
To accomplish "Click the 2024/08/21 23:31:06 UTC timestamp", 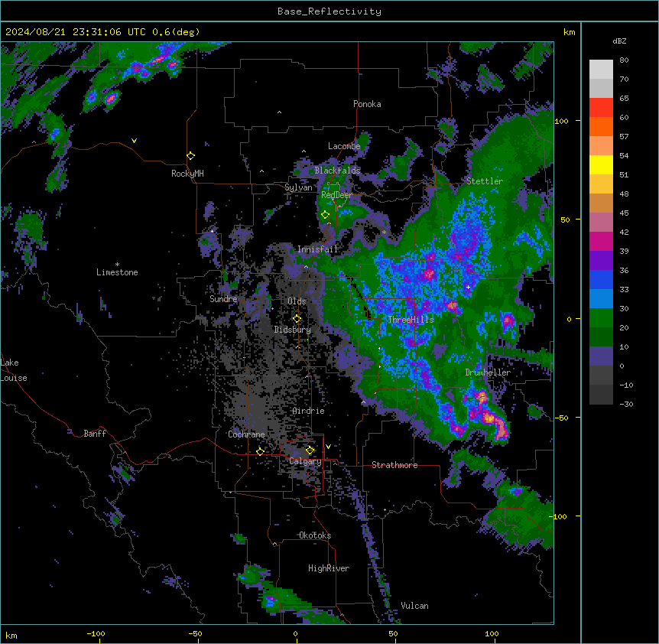I will 76,32.
